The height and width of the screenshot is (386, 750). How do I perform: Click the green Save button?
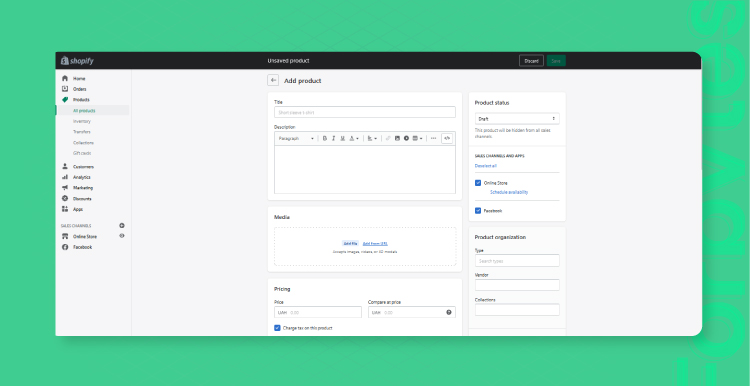pyautogui.click(x=556, y=61)
